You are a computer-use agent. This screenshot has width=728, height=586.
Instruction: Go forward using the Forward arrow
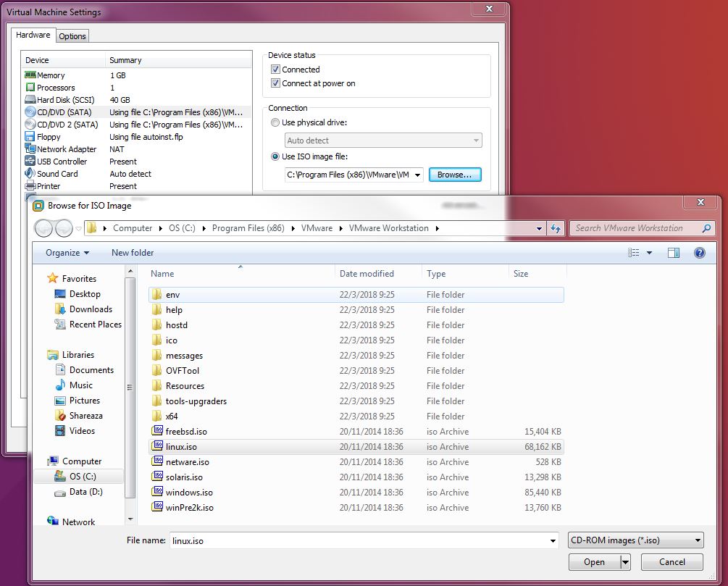[64, 228]
